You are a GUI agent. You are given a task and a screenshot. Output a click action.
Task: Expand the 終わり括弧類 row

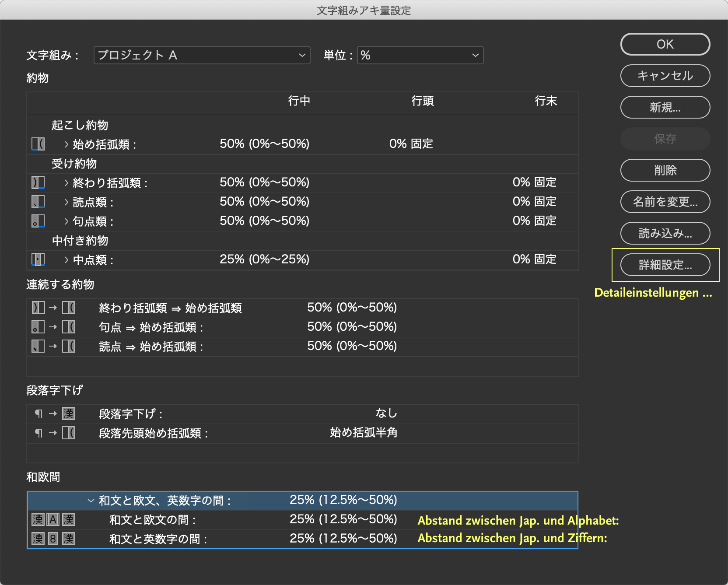coord(66,182)
